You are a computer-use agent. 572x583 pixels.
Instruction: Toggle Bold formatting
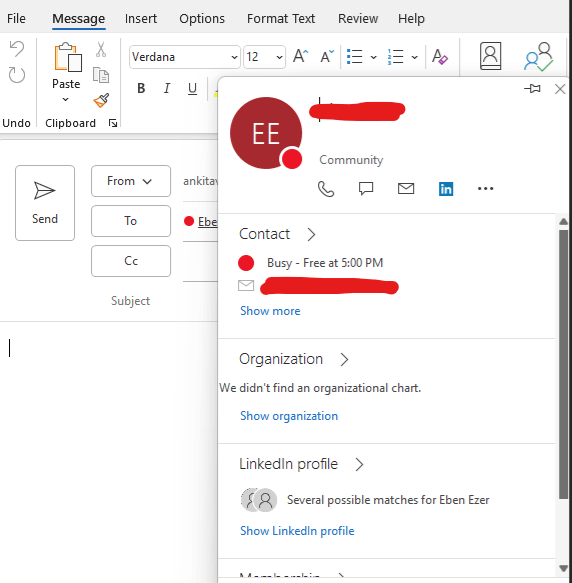point(141,88)
